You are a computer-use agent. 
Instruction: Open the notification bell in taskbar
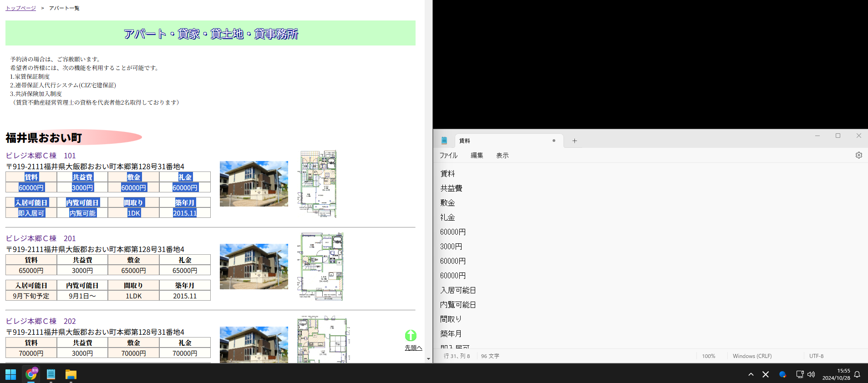click(x=857, y=374)
